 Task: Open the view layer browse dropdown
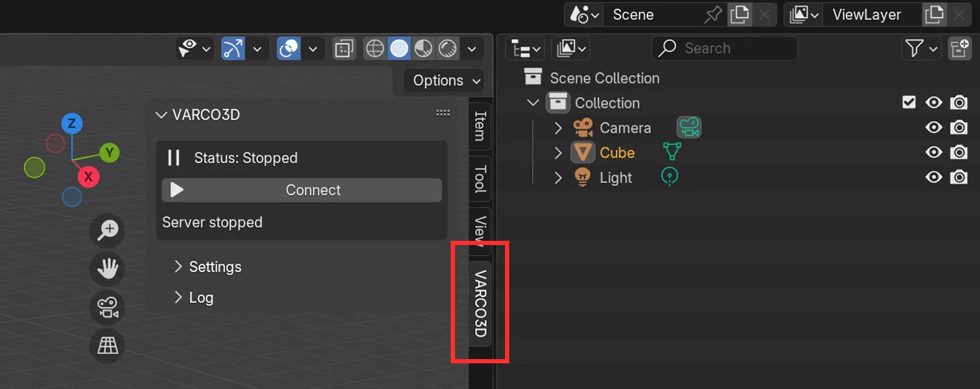click(803, 15)
